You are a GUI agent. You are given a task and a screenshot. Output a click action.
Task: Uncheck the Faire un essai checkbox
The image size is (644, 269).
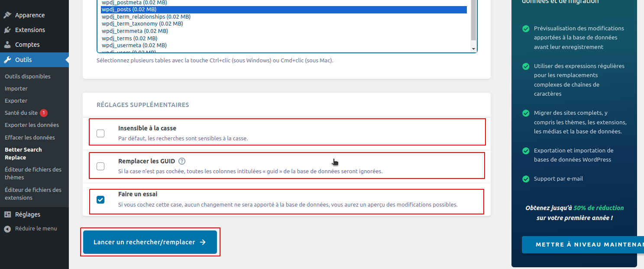(x=100, y=200)
